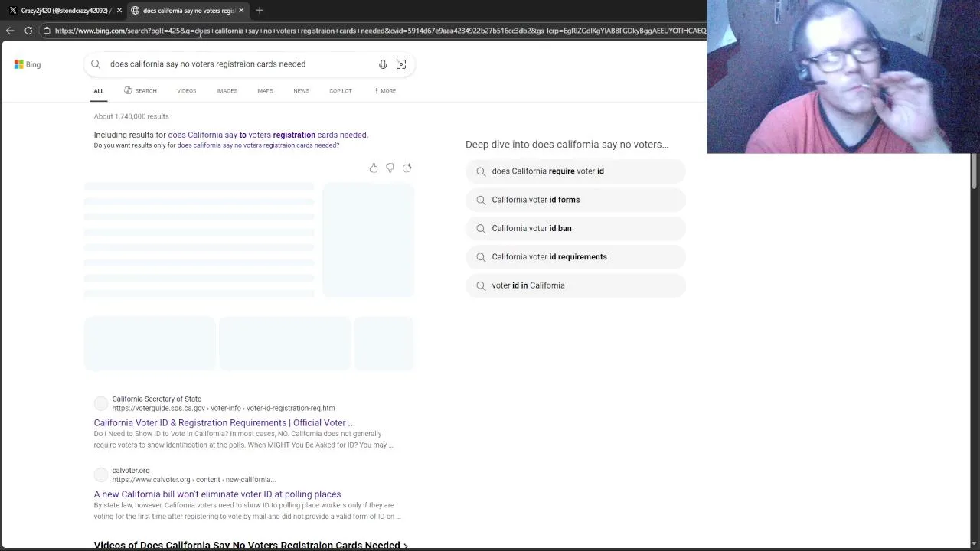The width and height of the screenshot is (980, 551).
Task: Switch to the Crazy2j420 X tab
Action: (x=64, y=10)
